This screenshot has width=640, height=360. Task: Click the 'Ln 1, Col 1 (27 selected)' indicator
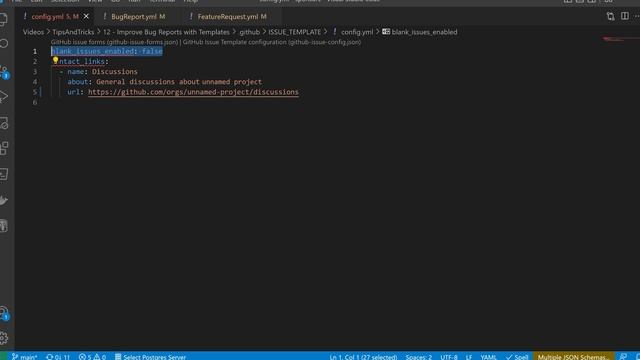(363, 357)
